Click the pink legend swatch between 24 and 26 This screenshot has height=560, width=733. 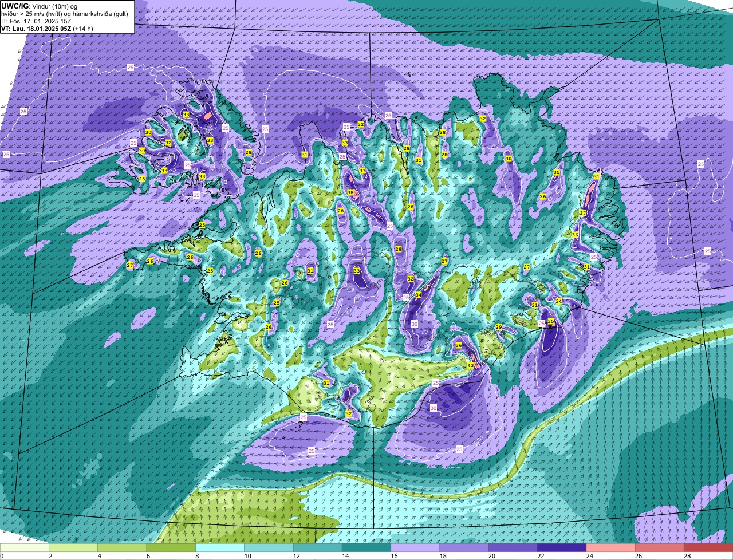coord(611,548)
